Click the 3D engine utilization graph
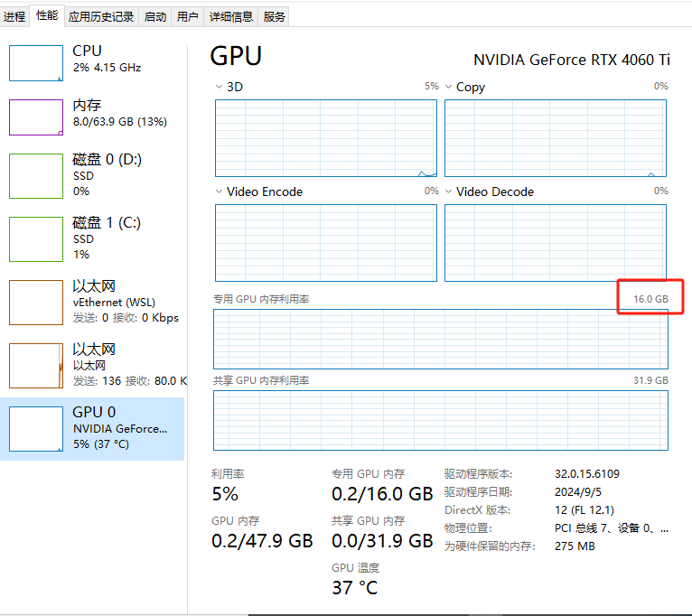692x616 pixels. point(325,138)
